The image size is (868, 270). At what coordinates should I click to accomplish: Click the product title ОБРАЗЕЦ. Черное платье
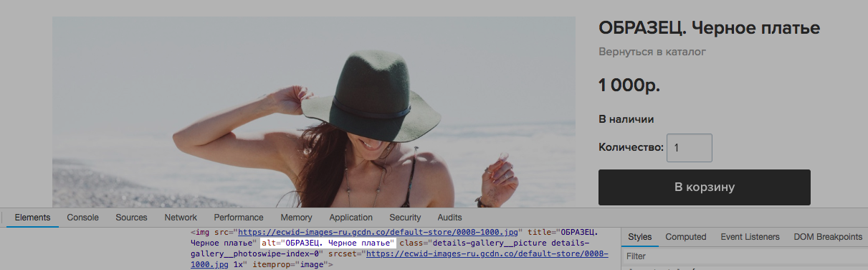click(709, 28)
